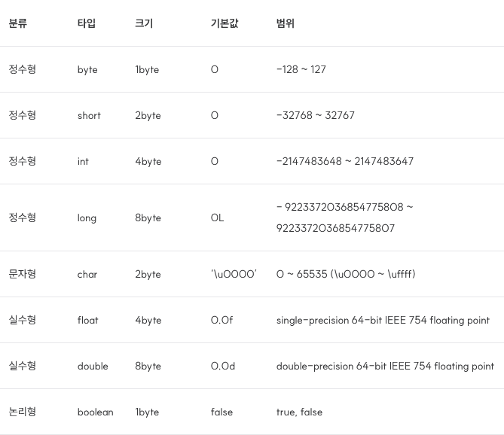504x435 pixels.
Task: Click the 범위 column header
Action: [285, 23]
